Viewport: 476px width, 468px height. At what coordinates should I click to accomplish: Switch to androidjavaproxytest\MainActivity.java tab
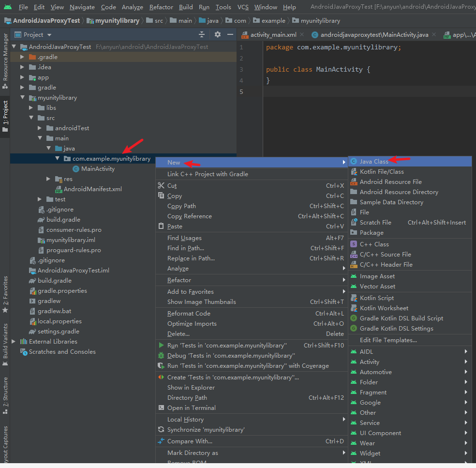click(x=374, y=35)
